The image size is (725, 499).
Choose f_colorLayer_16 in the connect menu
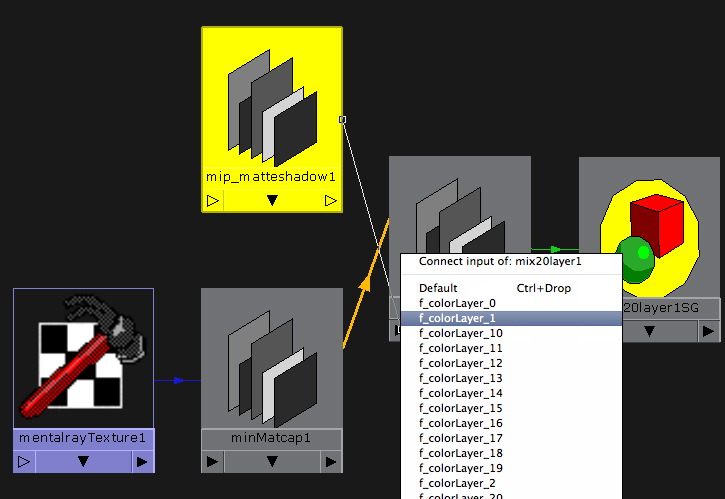(511, 423)
